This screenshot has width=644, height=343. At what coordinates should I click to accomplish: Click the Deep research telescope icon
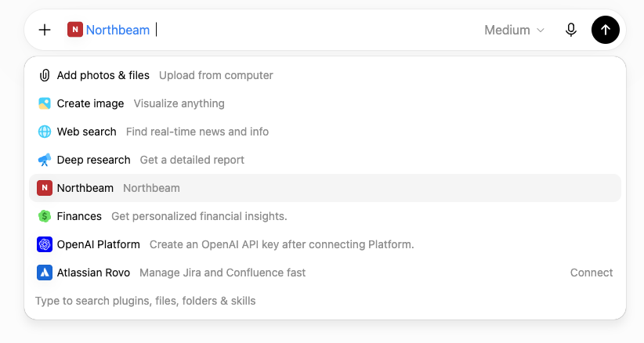(x=45, y=160)
